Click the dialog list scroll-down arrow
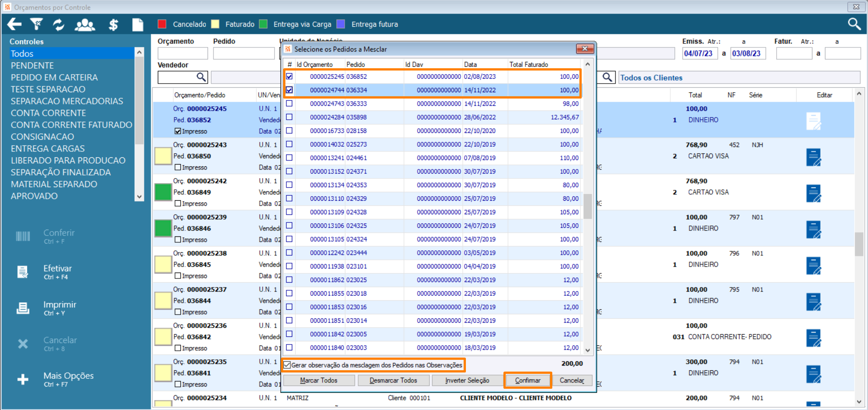The image size is (868, 410). click(588, 350)
